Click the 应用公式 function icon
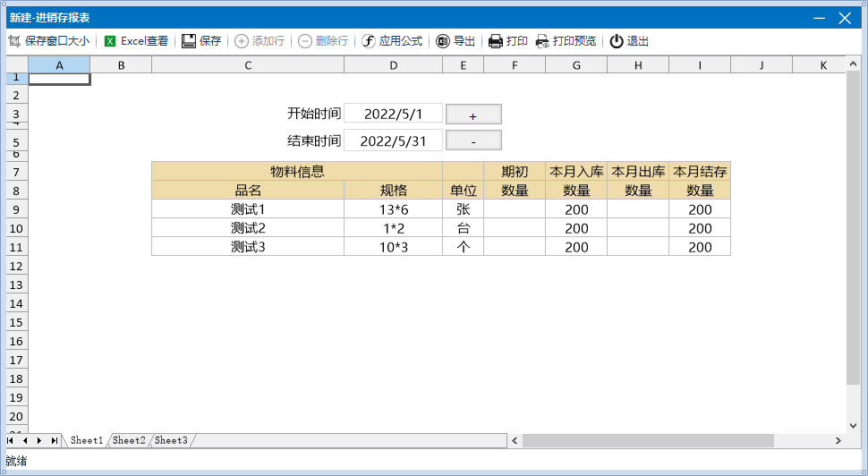 click(x=369, y=41)
